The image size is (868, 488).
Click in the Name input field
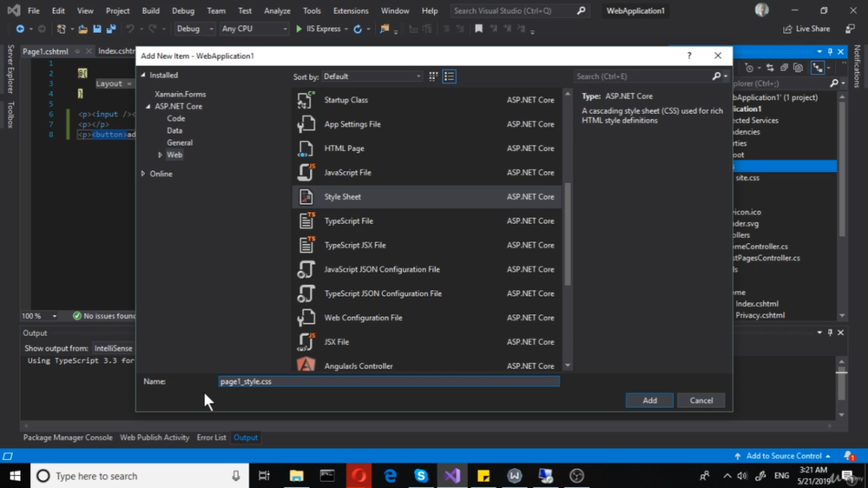pos(389,382)
